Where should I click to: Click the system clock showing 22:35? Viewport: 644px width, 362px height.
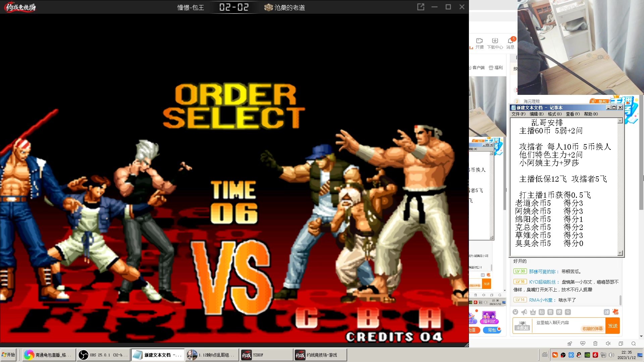(x=627, y=355)
